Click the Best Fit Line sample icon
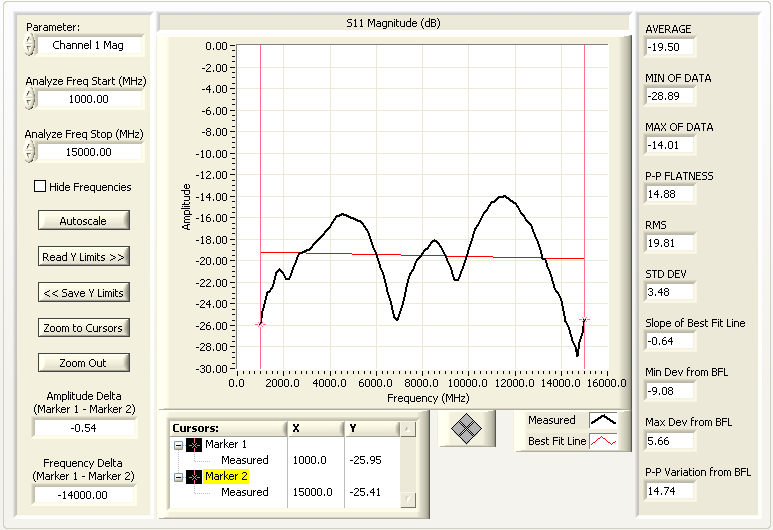The width and height of the screenshot is (773, 530). click(603, 441)
